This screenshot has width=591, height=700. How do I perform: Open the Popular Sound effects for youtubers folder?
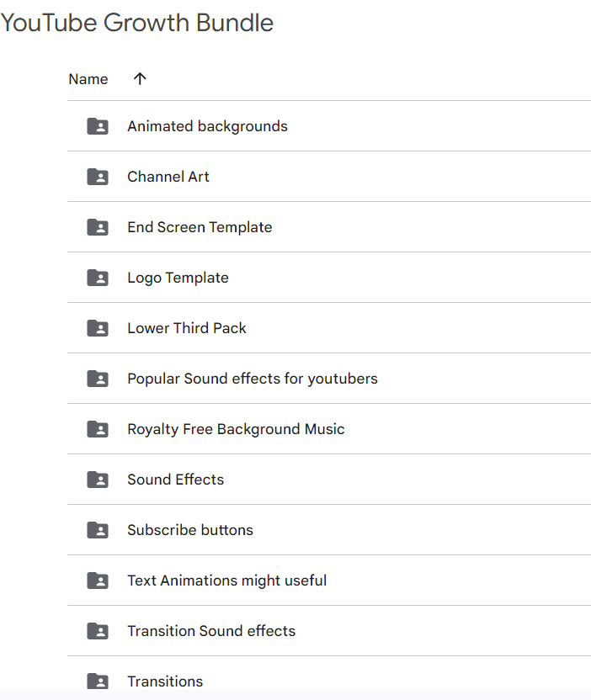pos(252,379)
